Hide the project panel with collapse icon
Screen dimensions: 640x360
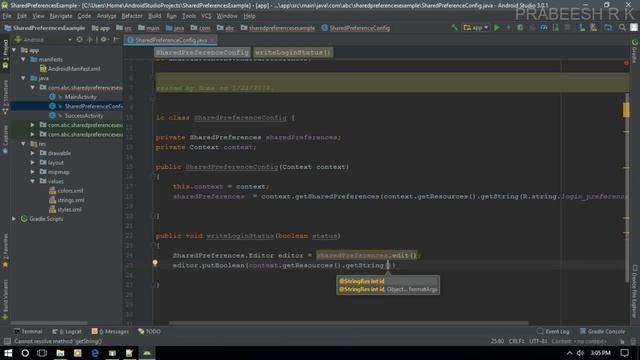pyautogui.click(x=116, y=40)
